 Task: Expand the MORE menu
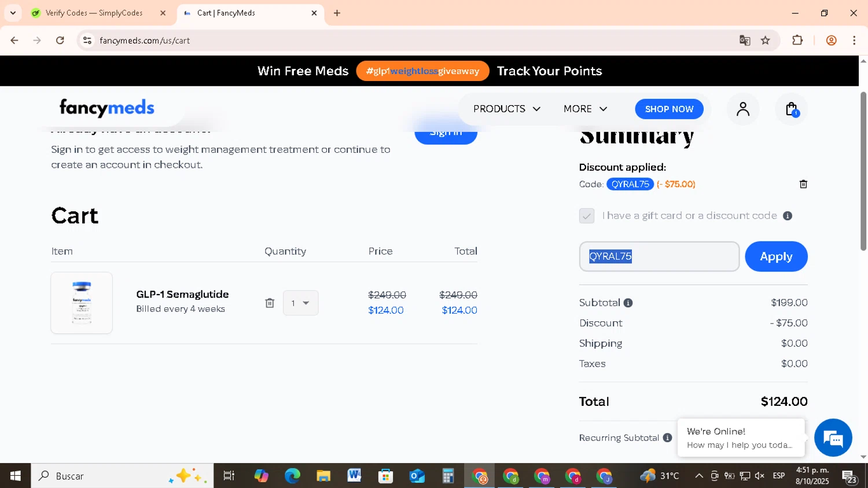point(586,109)
